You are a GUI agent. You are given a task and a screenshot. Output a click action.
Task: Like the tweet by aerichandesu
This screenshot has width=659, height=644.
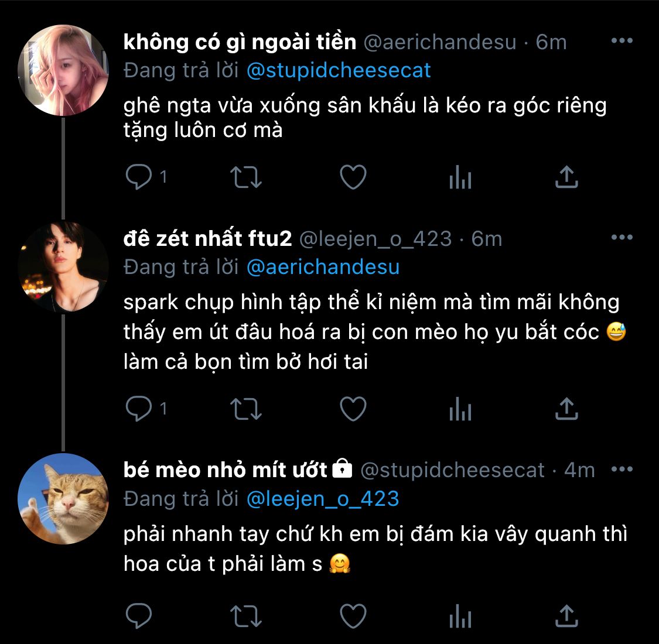pos(353,177)
